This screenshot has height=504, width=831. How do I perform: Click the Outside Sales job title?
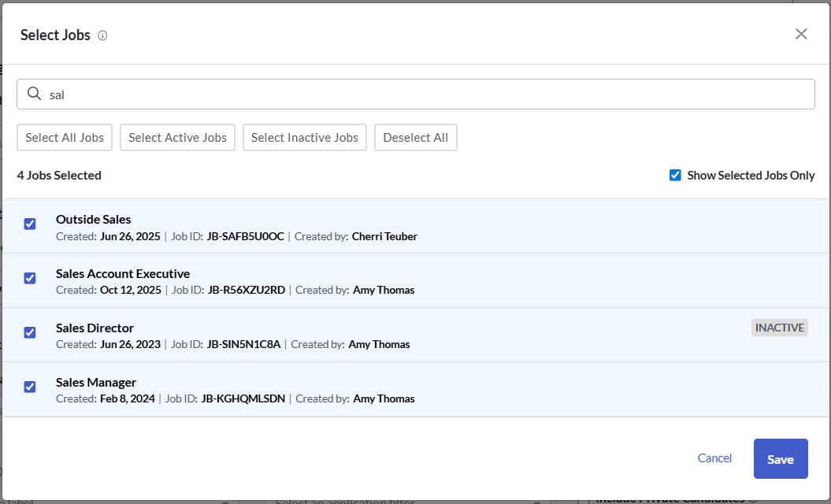[94, 219]
